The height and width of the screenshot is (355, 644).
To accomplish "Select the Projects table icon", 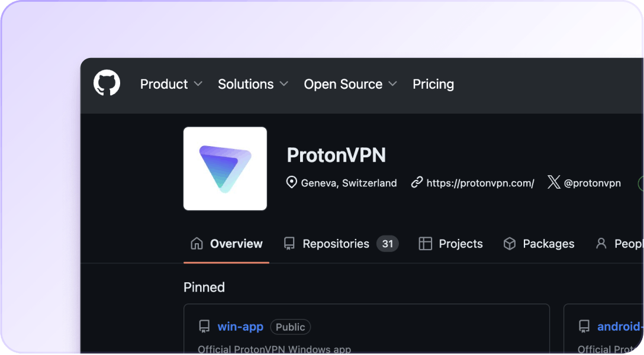I will [425, 243].
